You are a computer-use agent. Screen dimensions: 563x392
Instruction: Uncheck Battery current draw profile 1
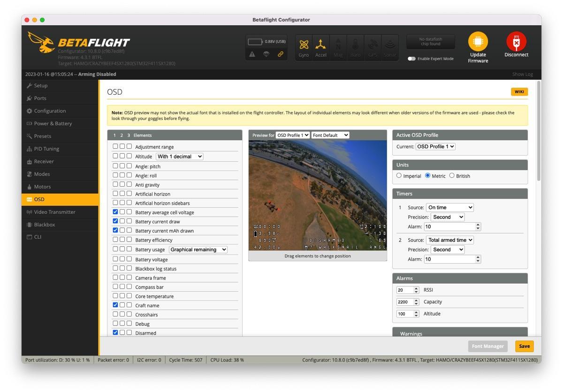point(115,221)
